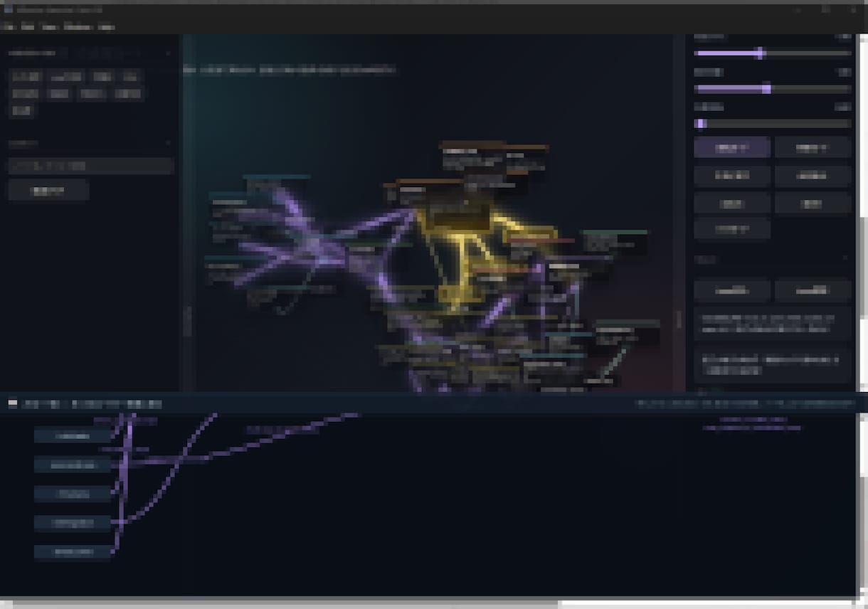Select the yellow-glowing node in the graph
Image resolution: width=868 pixels, height=609 pixels.
(457, 216)
